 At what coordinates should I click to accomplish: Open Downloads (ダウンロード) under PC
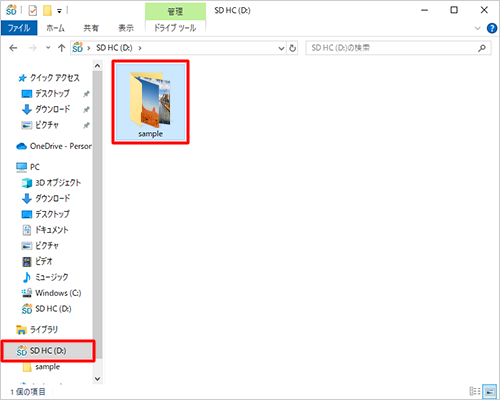tap(53, 198)
